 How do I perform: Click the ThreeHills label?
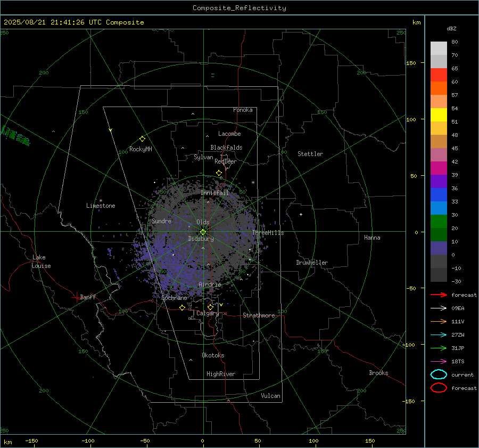tap(268, 233)
